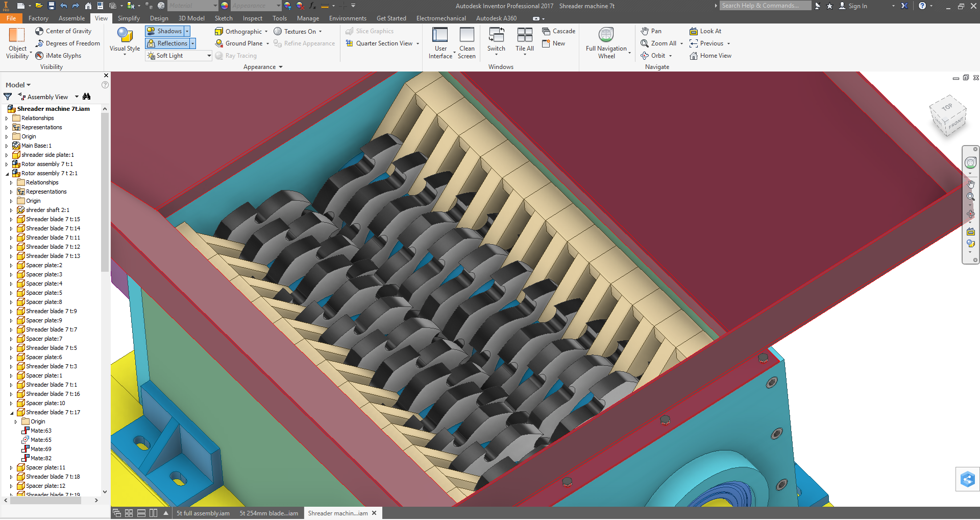Toggle Textures On
This screenshot has width=980, height=520.
coord(295,31)
